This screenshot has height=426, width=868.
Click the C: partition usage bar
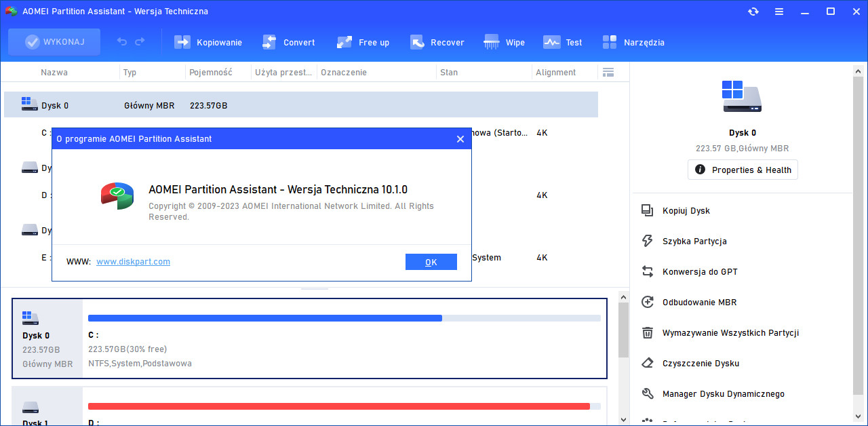click(344, 318)
